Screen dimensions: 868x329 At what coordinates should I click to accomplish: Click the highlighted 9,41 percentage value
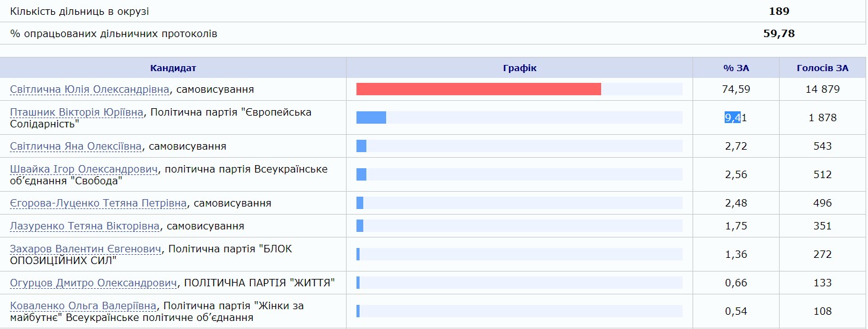click(x=736, y=117)
